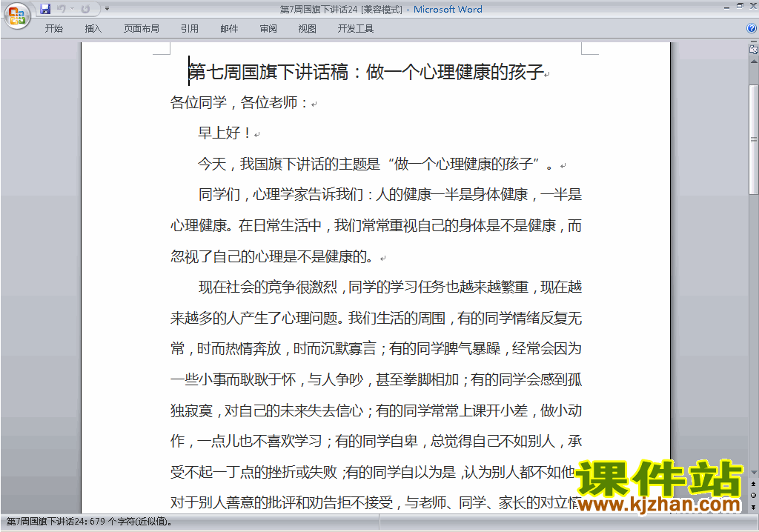Open the 插入 ribbon tab

pos(93,29)
